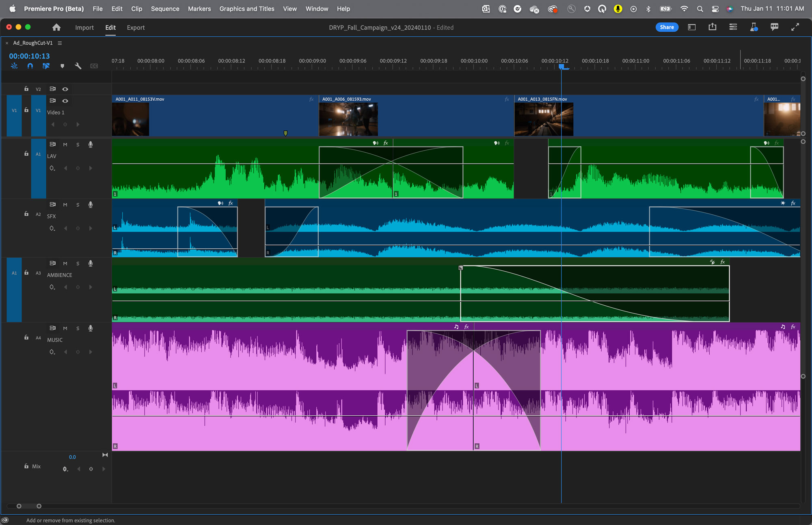Solo the AMBIENCE track
Screen dimensions: 812x525
point(78,263)
